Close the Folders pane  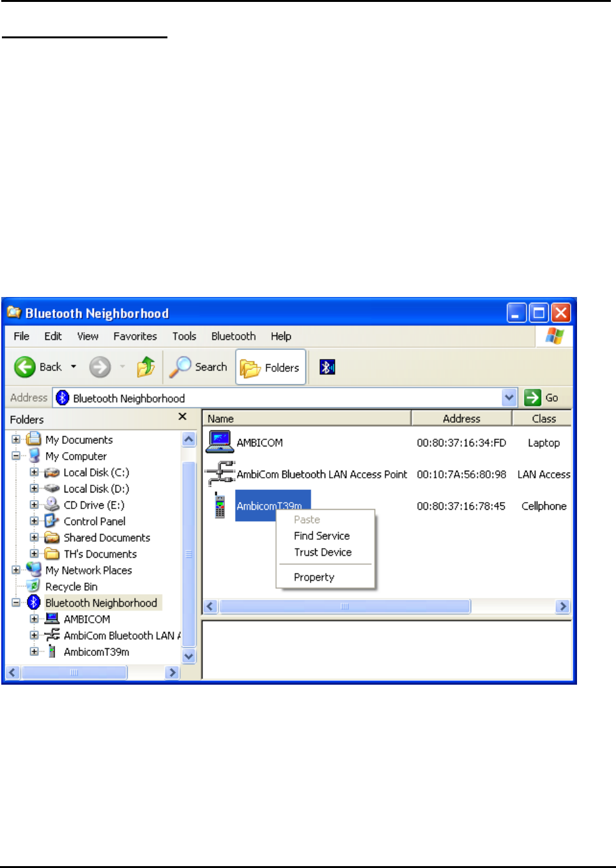182,416
